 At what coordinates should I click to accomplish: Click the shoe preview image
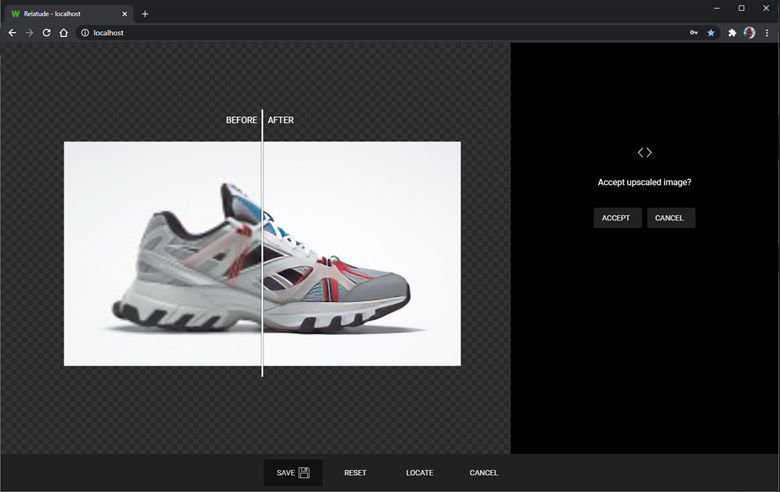(x=262, y=254)
